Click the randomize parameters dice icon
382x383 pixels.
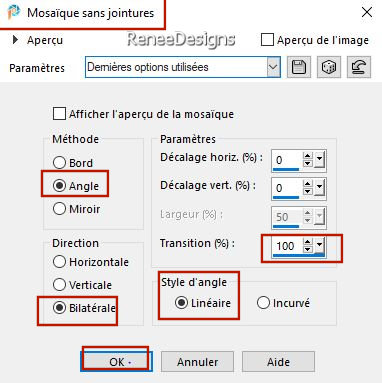click(329, 67)
